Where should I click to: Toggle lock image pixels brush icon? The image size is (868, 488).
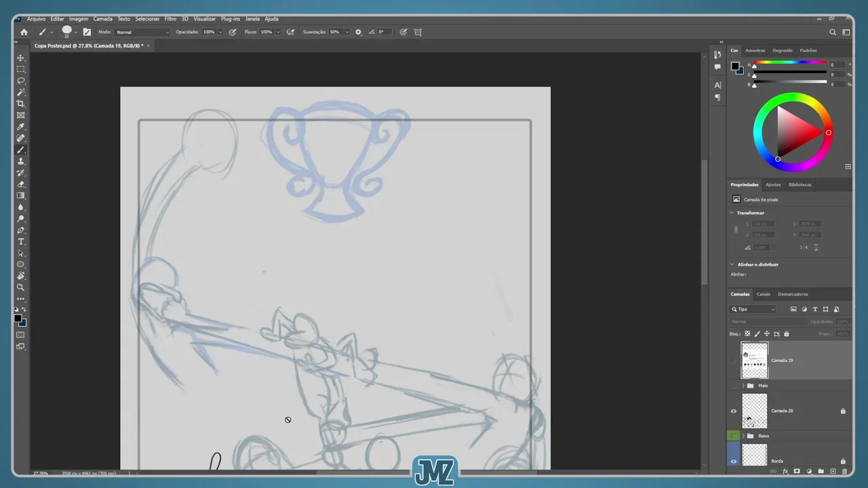pyautogui.click(x=757, y=333)
